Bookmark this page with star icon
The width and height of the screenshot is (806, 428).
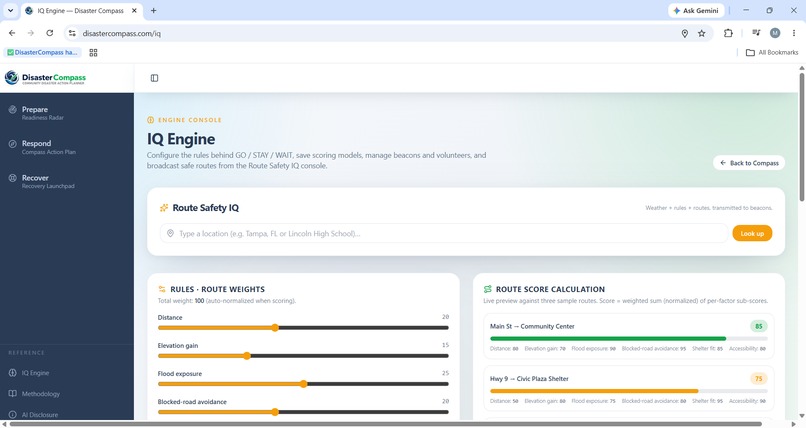702,33
